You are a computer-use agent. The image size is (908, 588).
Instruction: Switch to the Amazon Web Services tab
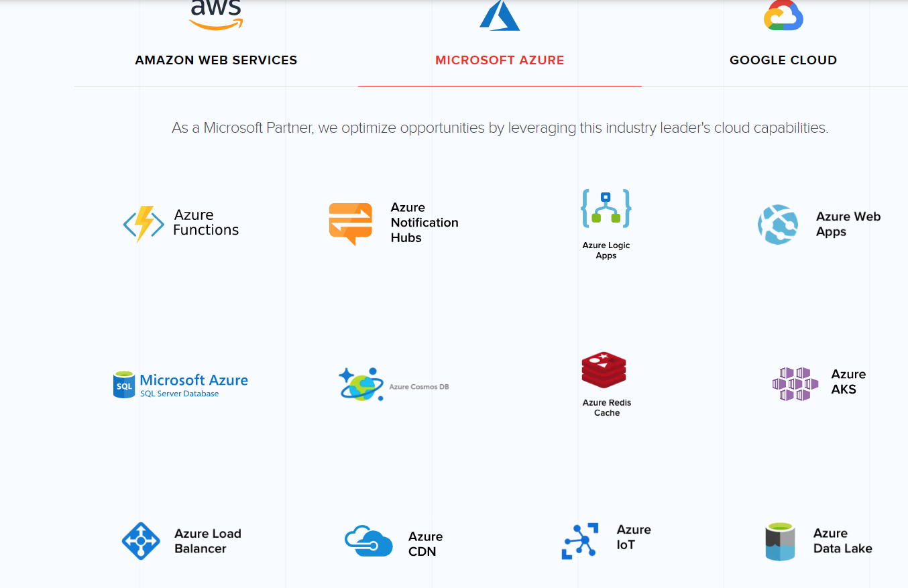click(216, 60)
